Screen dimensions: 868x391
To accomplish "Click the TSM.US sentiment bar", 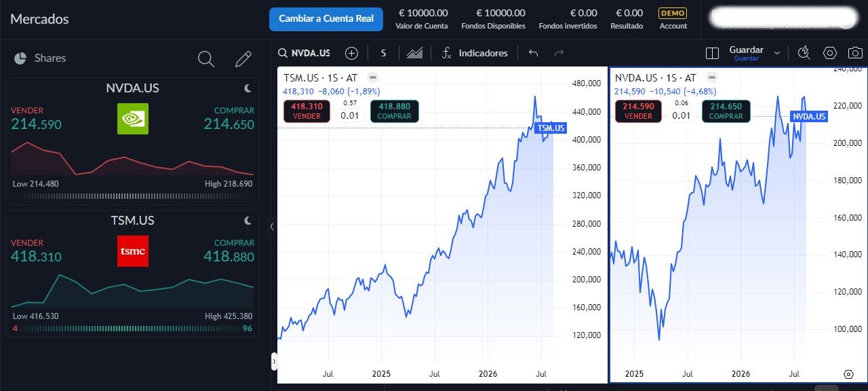I will [x=132, y=329].
